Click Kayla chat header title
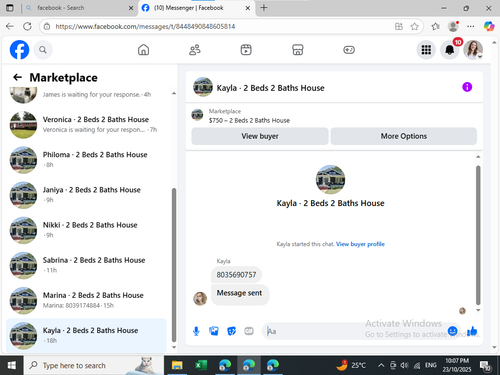The height and width of the screenshot is (375, 500). tap(270, 88)
